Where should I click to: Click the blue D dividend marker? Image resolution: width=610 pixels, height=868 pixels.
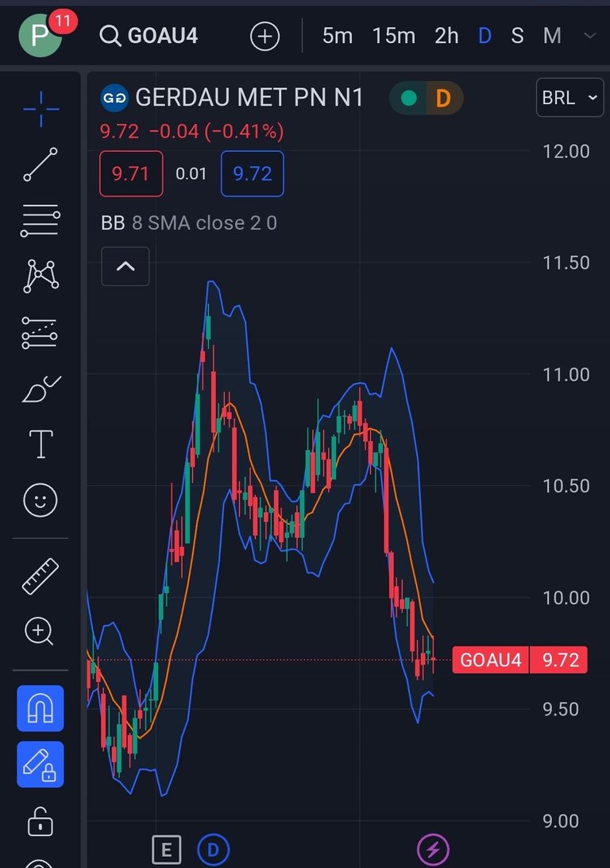pyautogui.click(x=213, y=850)
